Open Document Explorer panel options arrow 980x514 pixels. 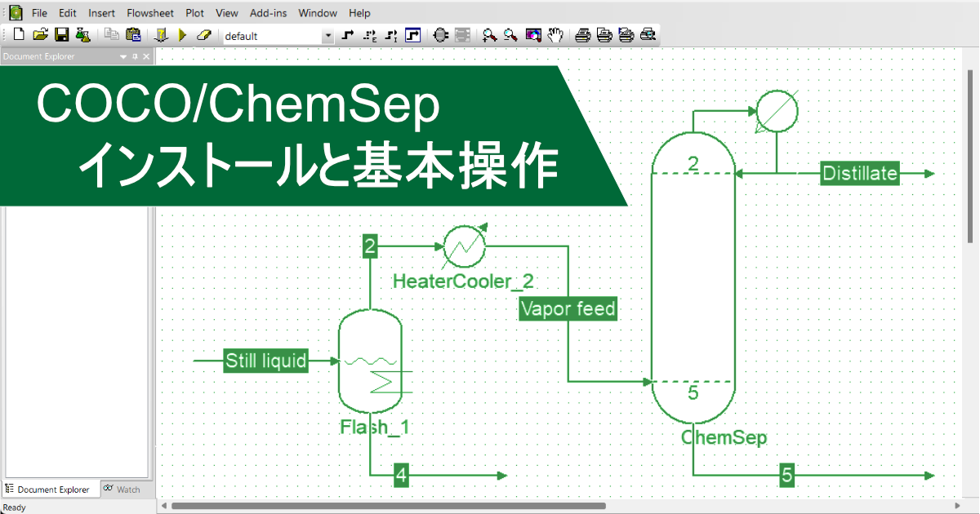123,56
